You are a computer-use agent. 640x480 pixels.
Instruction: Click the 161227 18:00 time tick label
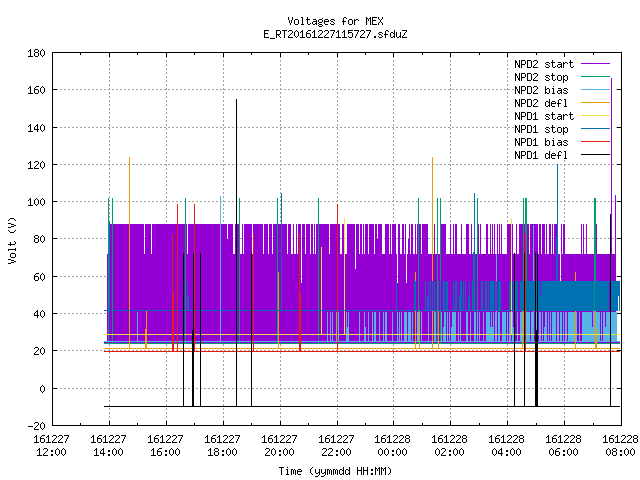tap(222, 446)
